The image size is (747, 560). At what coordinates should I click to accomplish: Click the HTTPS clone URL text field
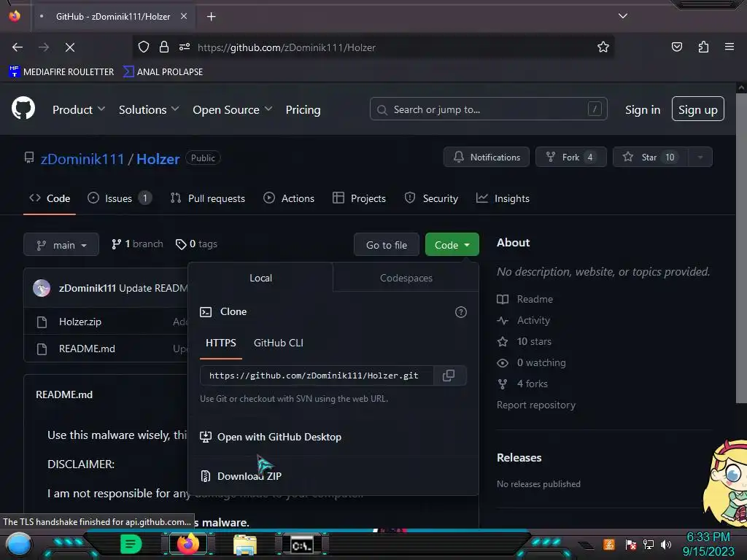coord(317,376)
